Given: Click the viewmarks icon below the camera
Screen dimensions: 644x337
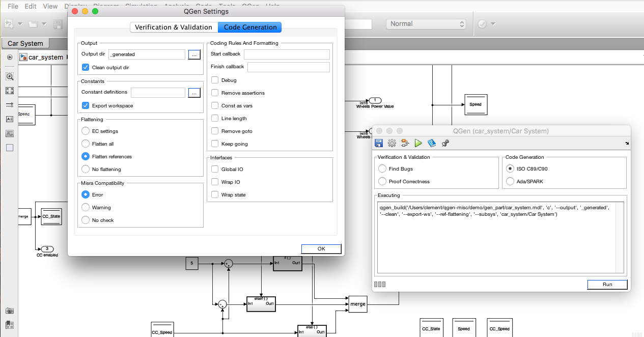Looking at the screenshot, I should (x=10, y=325).
